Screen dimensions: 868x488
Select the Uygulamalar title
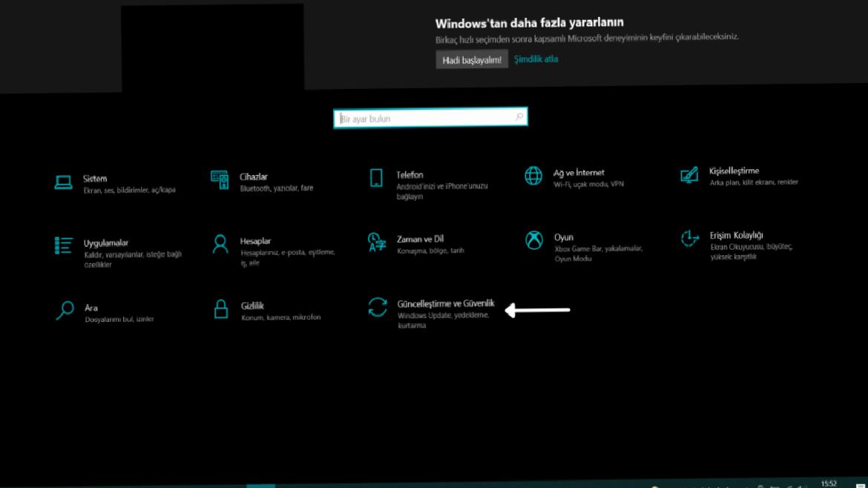(x=106, y=243)
